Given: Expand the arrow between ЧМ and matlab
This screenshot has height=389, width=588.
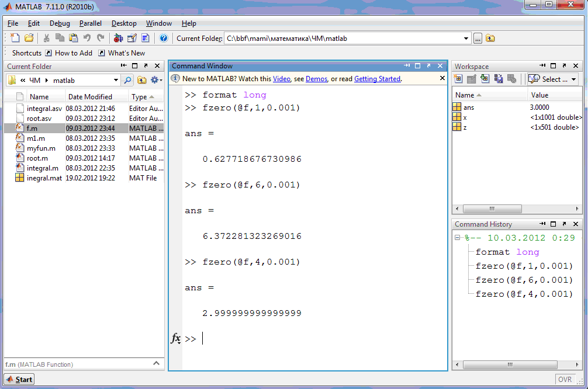Looking at the screenshot, I should [x=47, y=80].
